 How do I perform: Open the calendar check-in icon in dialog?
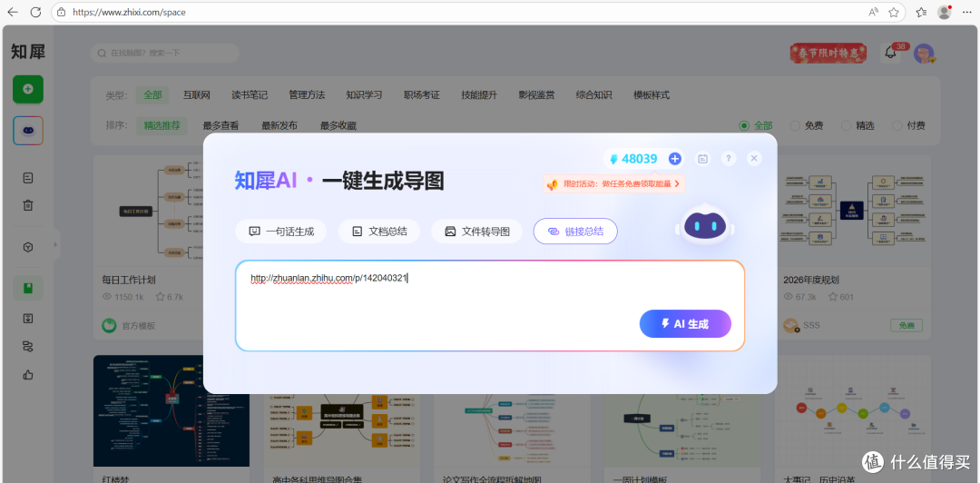[x=703, y=159]
